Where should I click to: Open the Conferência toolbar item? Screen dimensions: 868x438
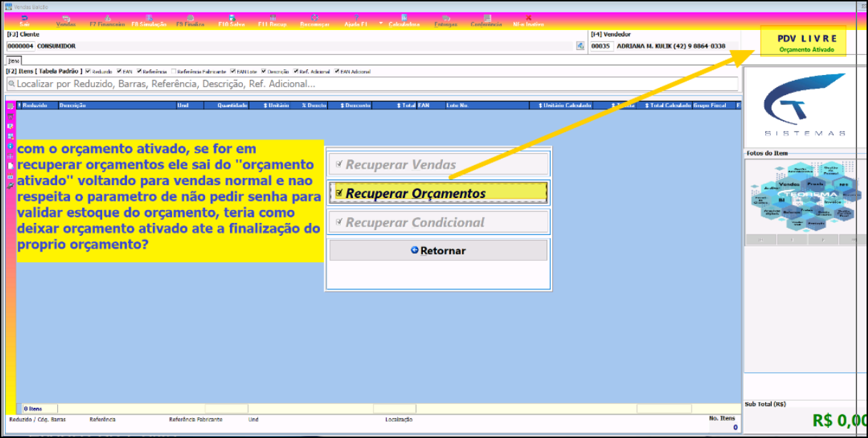point(487,21)
